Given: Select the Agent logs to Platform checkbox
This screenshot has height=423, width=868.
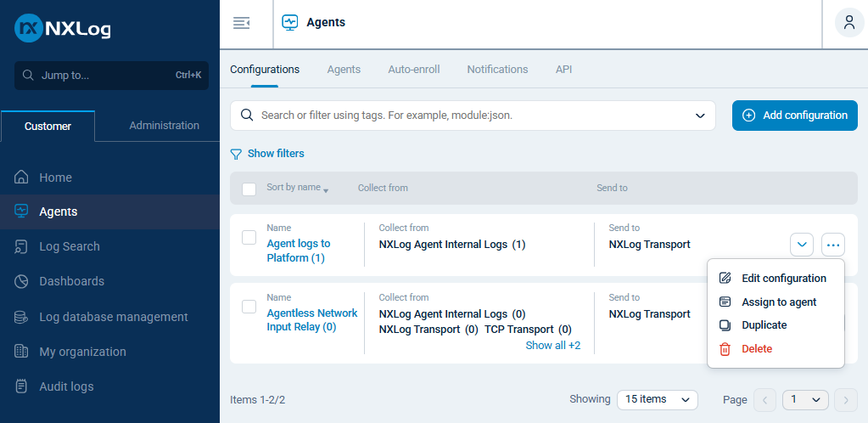Looking at the screenshot, I should pyautogui.click(x=249, y=238).
